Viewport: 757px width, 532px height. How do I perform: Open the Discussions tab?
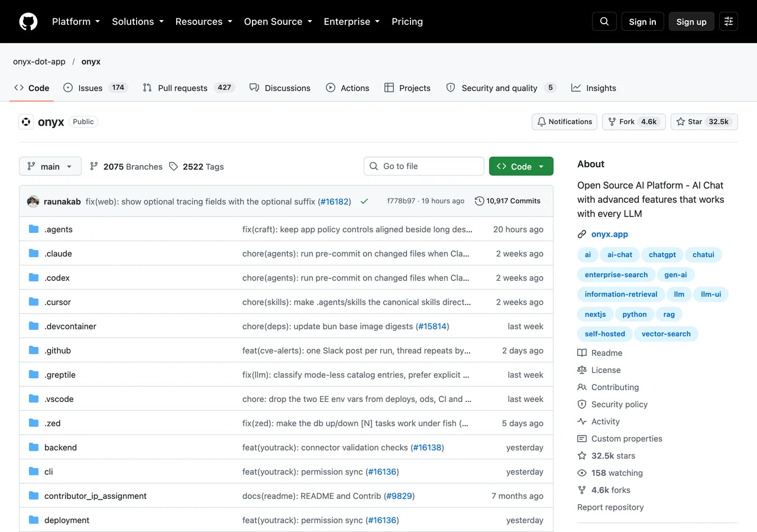click(280, 87)
